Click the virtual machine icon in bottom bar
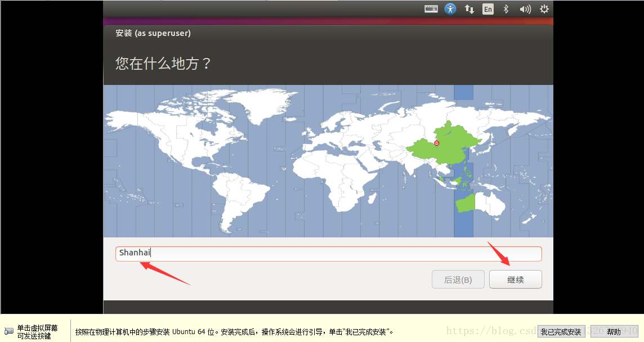The height and width of the screenshot is (342, 644). tap(9, 331)
